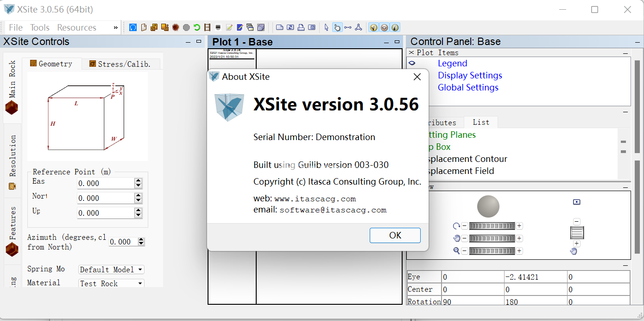
Task: Select the Resolution side tab
Action: coord(13,161)
